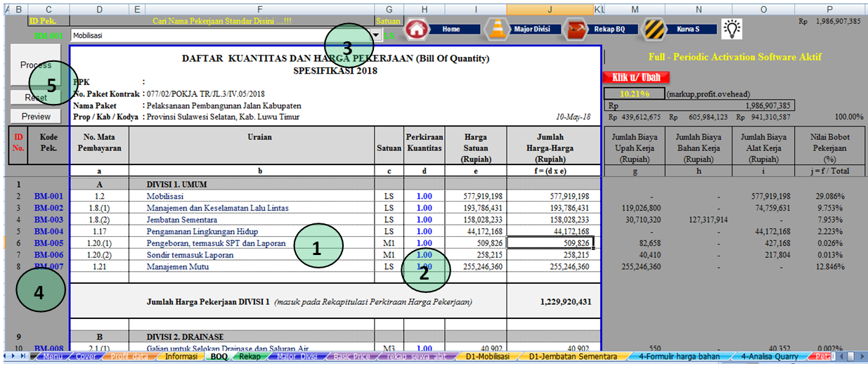The height and width of the screenshot is (366, 868).
Task: Click the Manajemen Mutu description cell
Action: pos(252,268)
